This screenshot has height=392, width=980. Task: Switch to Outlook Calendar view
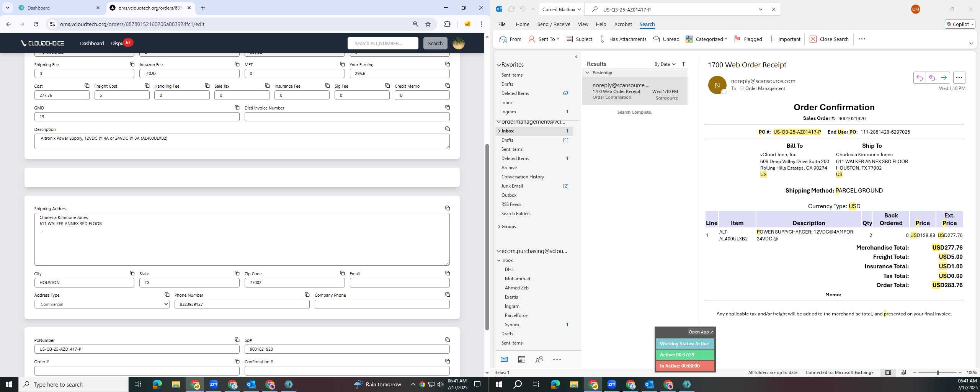(x=521, y=359)
